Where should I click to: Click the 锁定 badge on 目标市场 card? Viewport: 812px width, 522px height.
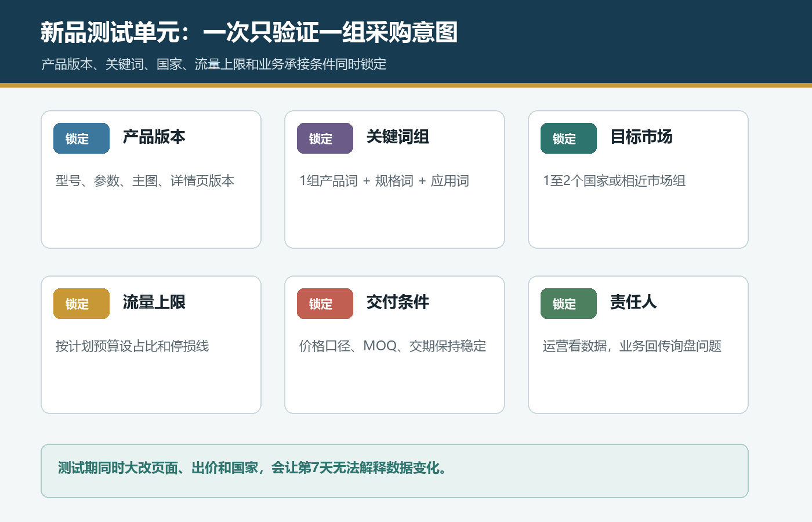(x=568, y=139)
